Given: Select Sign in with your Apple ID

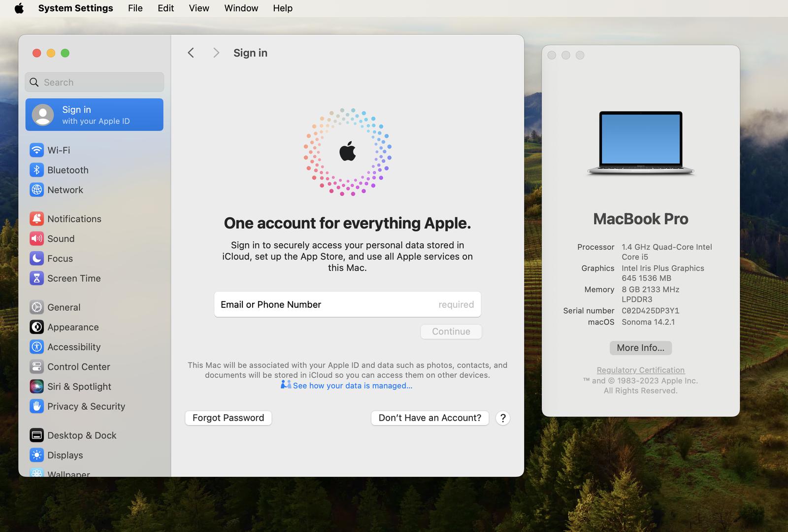Looking at the screenshot, I should 95,115.
